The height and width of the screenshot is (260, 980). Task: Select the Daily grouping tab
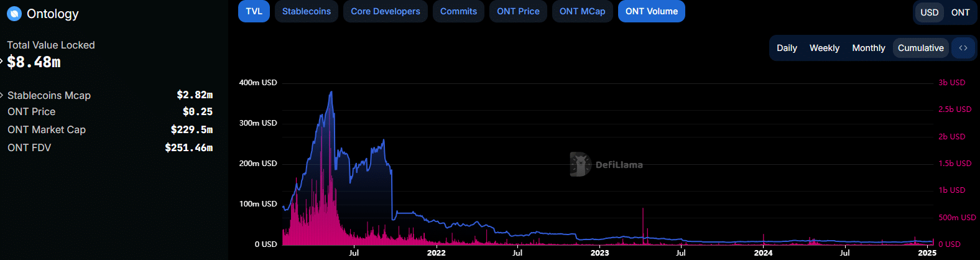[787, 48]
